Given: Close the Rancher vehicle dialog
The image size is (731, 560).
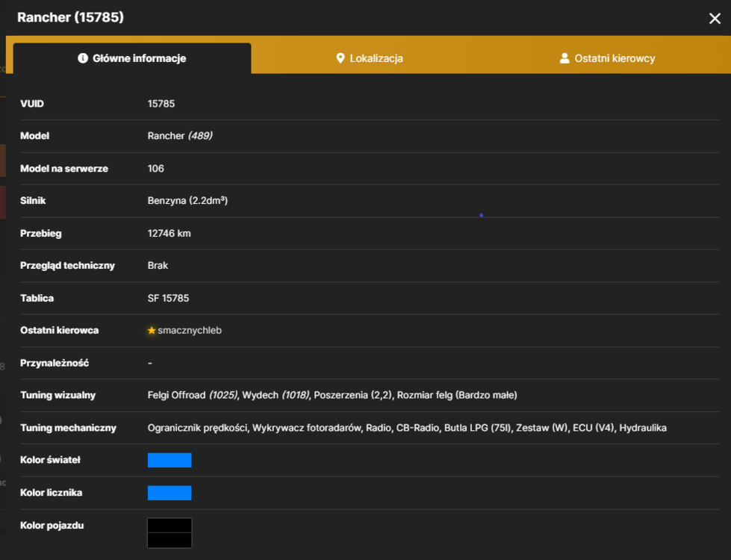Looking at the screenshot, I should coord(715,19).
